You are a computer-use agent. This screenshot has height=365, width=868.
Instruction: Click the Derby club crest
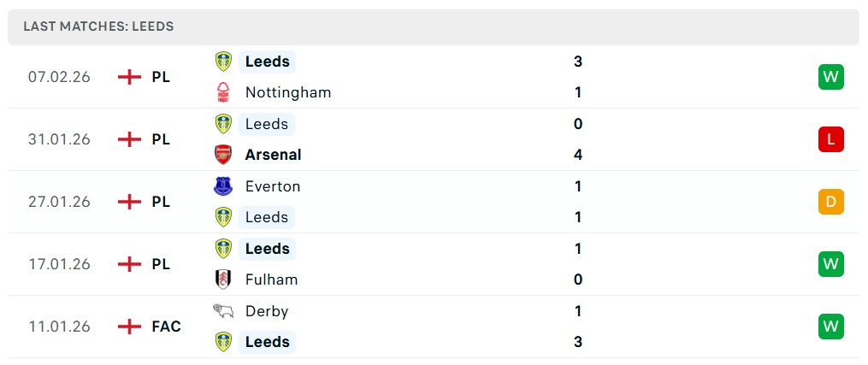click(223, 311)
